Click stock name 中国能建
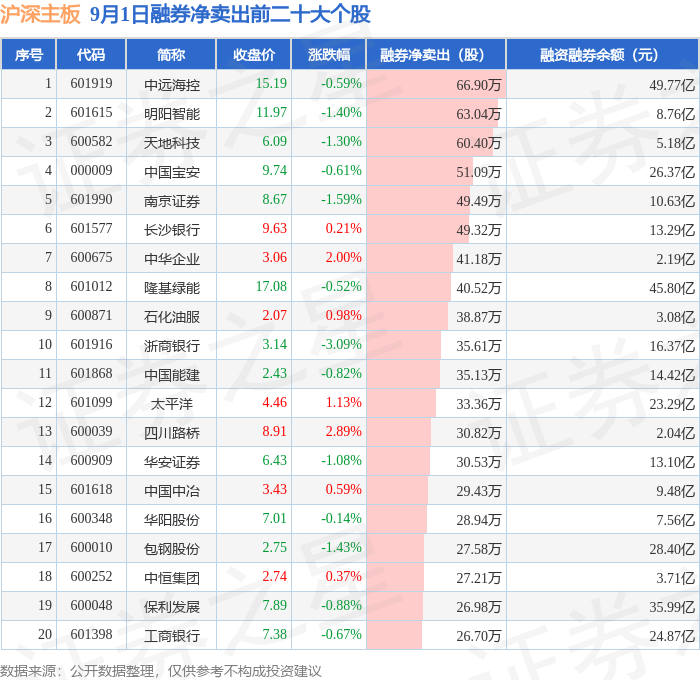 point(171,375)
